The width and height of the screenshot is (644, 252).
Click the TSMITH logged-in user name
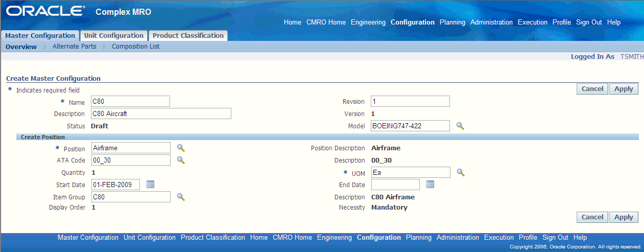(x=632, y=57)
